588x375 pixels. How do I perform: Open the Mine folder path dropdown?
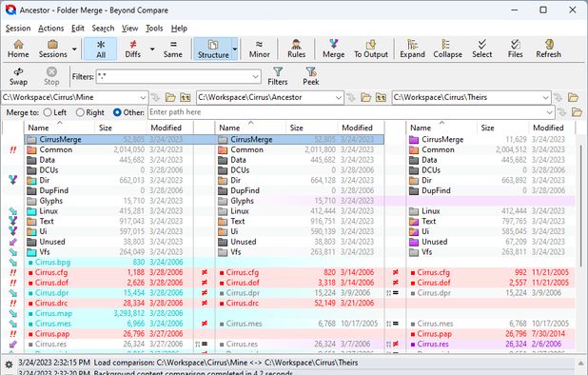point(143,97)
